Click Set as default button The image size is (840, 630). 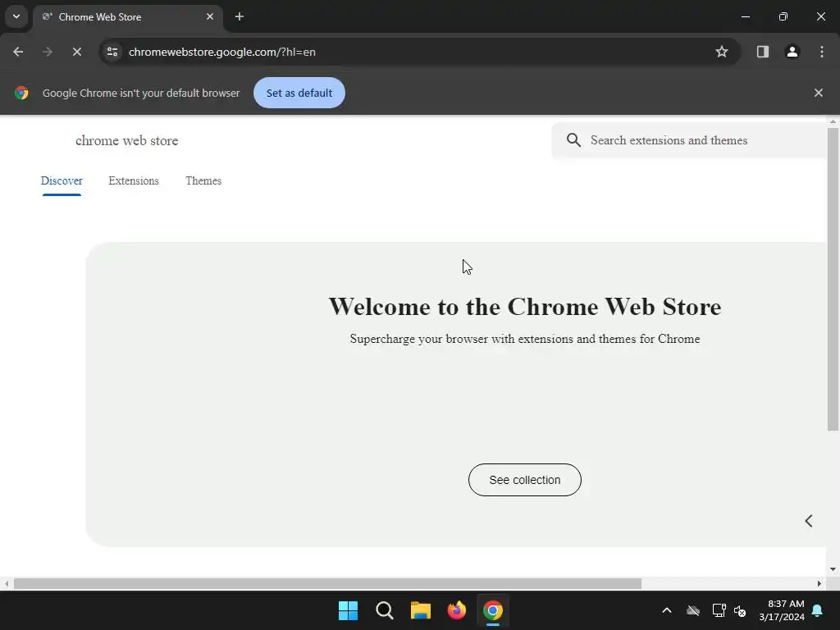[x=299, y=93]
